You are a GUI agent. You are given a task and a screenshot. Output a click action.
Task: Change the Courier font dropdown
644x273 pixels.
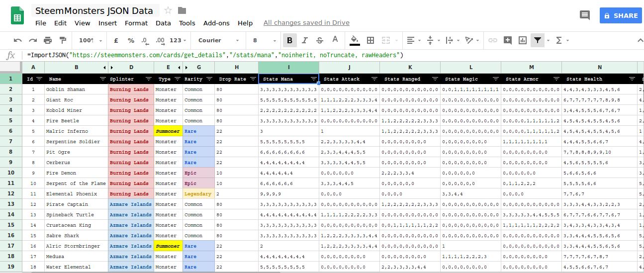coord(218,40)
